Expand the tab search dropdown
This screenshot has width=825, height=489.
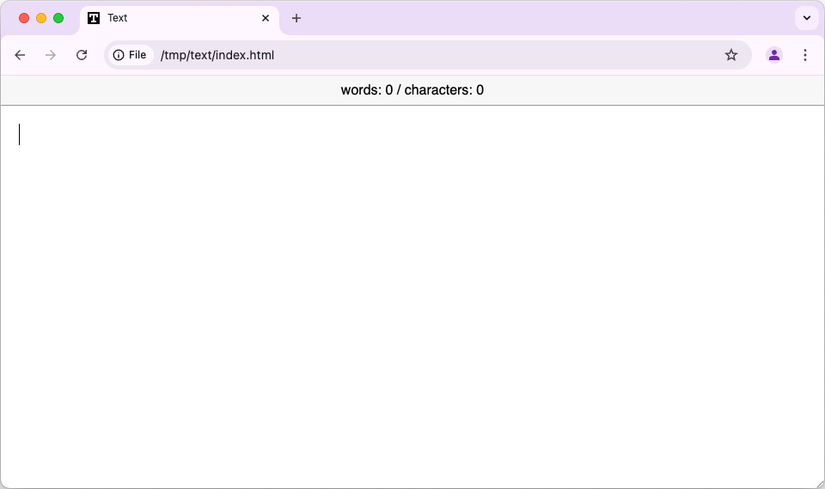(x=806, y=18)
